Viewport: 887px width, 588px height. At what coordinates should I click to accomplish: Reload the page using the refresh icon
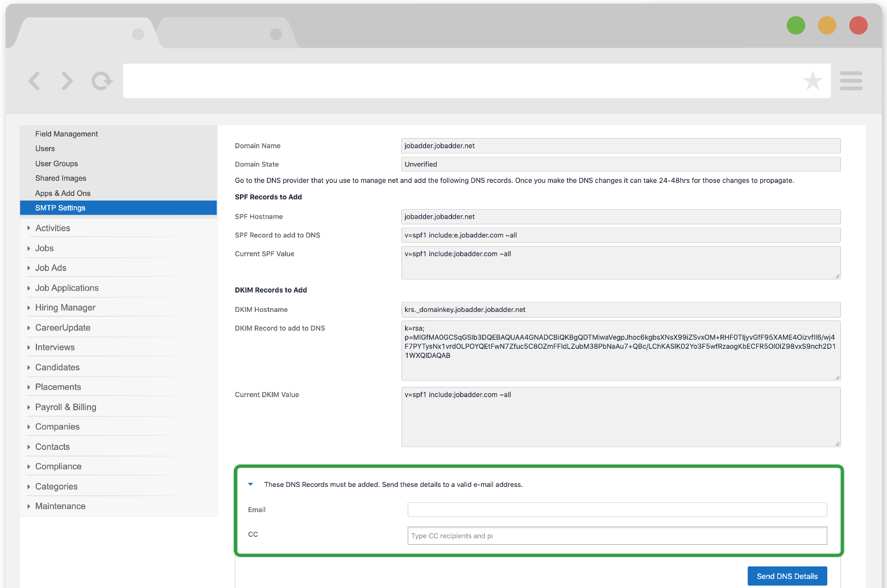click(101, 81)
